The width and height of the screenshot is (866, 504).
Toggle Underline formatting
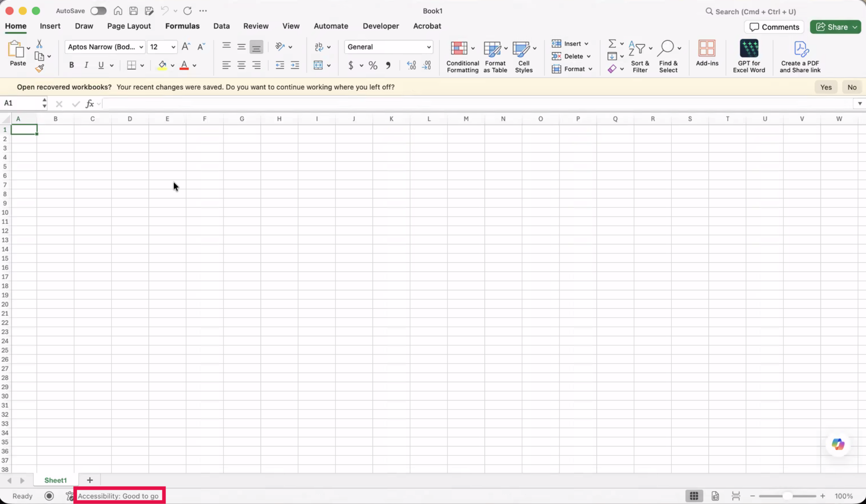point(101,65)
